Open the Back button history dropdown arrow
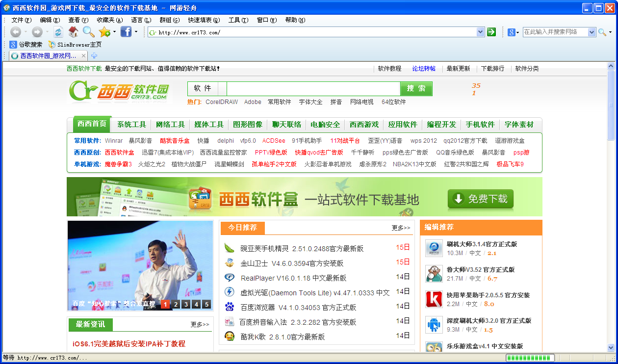The height and width of the screenshot is (364, 618). point(26,32)
